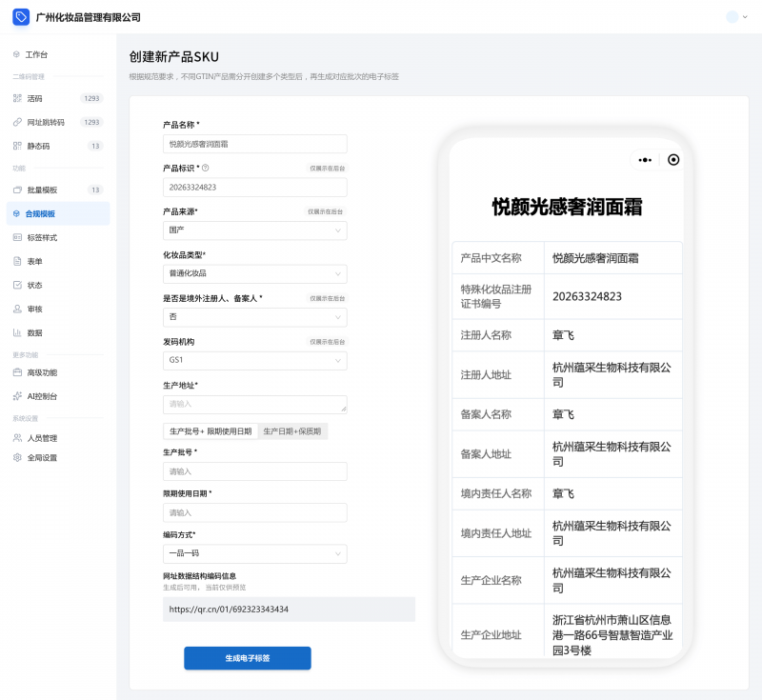This screenshot has height=700, width=762.
Task: Click the 状态 checkbox-style icon
Action: pos(17,285)
